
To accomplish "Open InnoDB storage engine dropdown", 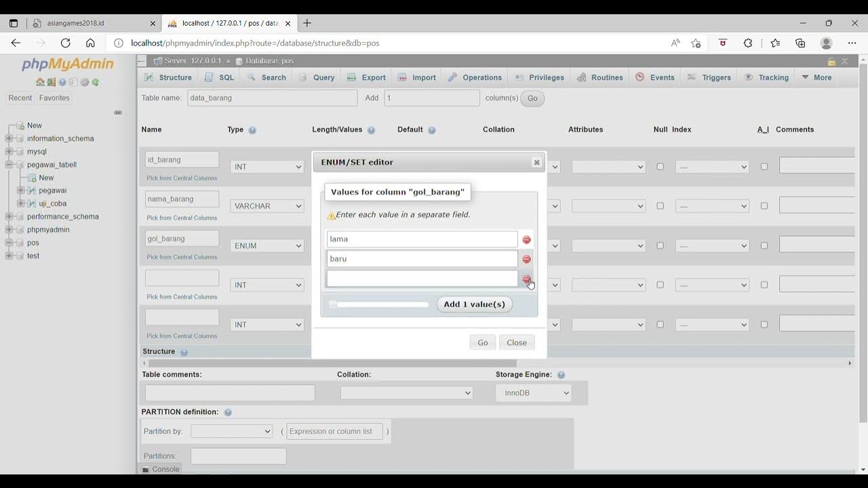I will [x=534, y=393].
